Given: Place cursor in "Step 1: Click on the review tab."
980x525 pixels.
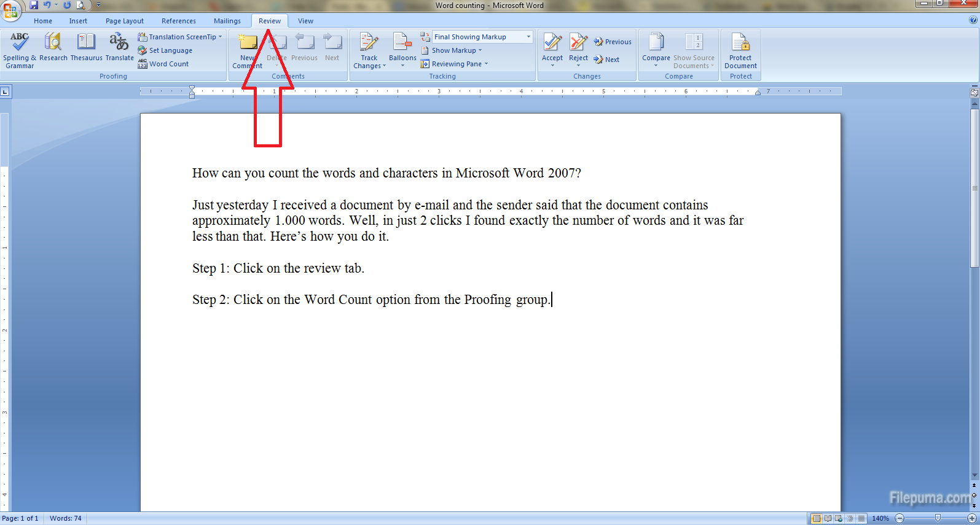Looking at the screenshot, I should click(278, 268).
